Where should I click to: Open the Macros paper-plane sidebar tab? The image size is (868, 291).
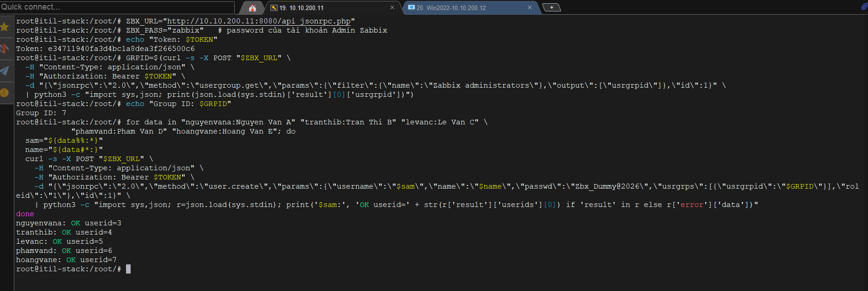pos(5,71)
